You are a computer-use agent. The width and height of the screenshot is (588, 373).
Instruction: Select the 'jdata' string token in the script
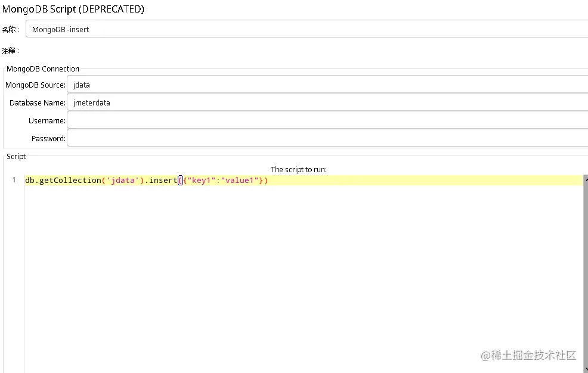pyautogui.click(x=122, y=180)
